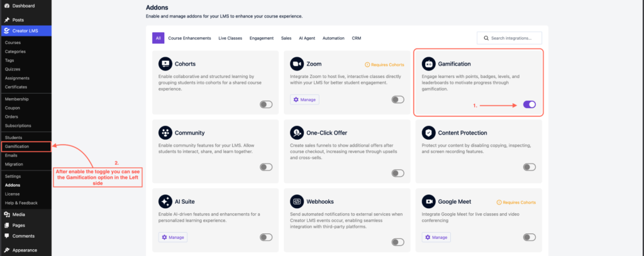Open the AI Agent tab
The image size is (644, 256).
pyautogui.click(x=307, y=38)
